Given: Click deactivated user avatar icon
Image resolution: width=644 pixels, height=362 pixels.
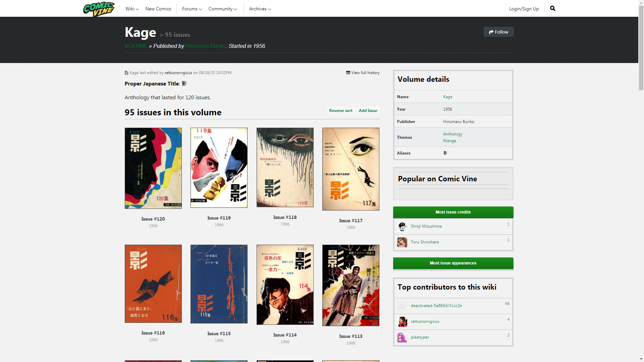Looking at the screenshot, I should tap(402, 306).
